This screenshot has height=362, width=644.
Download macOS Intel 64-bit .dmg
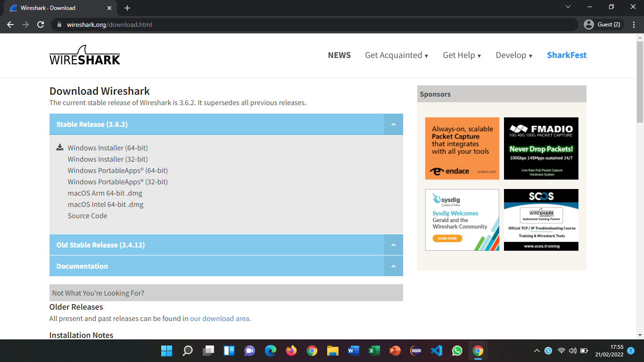click(106, 205)
